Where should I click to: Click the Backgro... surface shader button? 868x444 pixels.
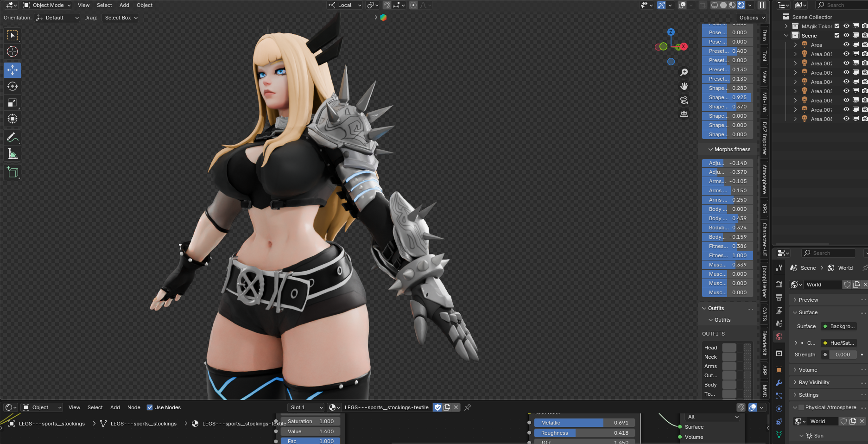[x=839, y=326]
